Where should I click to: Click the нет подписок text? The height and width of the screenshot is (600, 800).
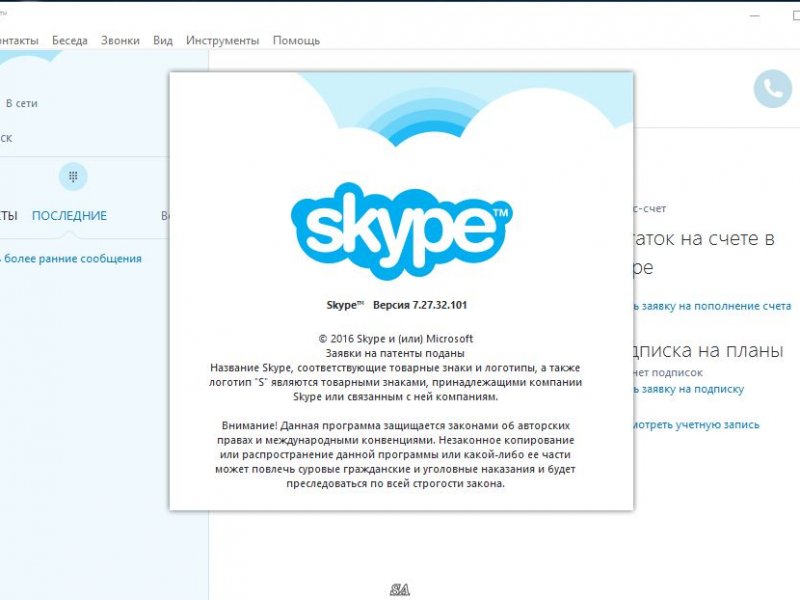[668, 372]
